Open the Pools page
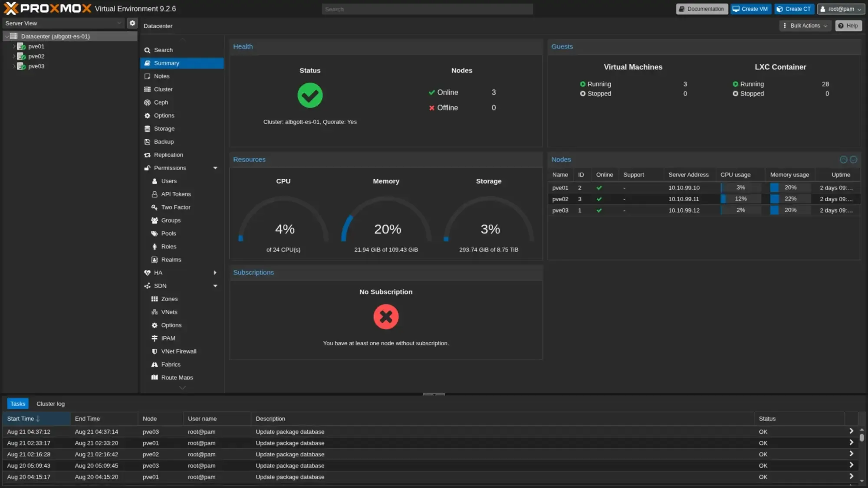The width and height of the screenshot is (868, 488). (x=168, y=233)
